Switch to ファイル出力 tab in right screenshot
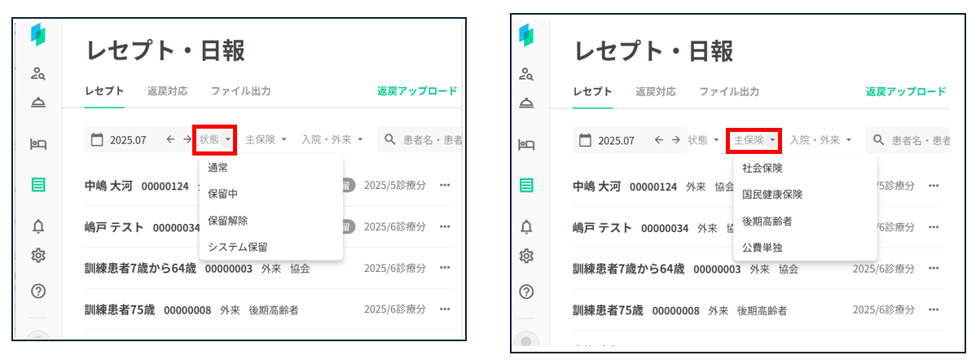The width and height of the screenshot is (980, 364). (x=730, y=91)
